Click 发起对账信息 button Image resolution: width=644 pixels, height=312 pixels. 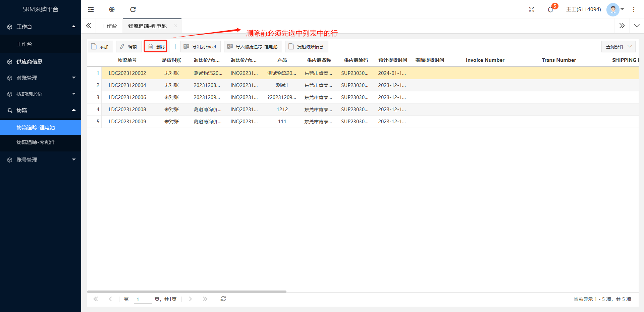point(307,46)
